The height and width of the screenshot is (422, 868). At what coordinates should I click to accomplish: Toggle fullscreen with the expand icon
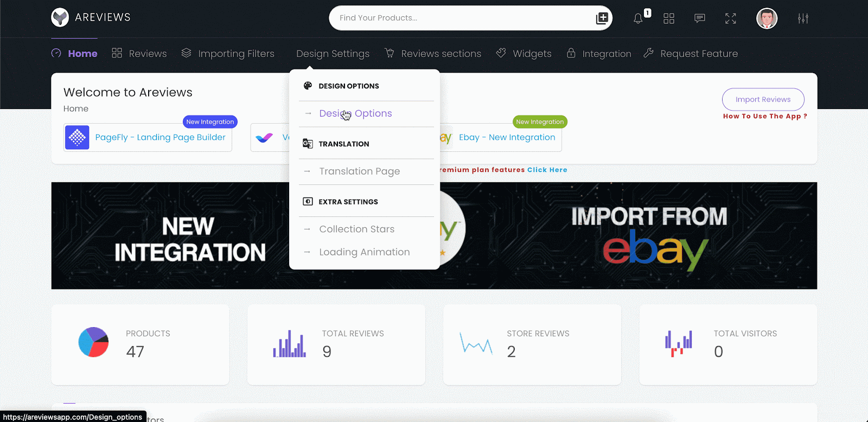coord(731,18)
